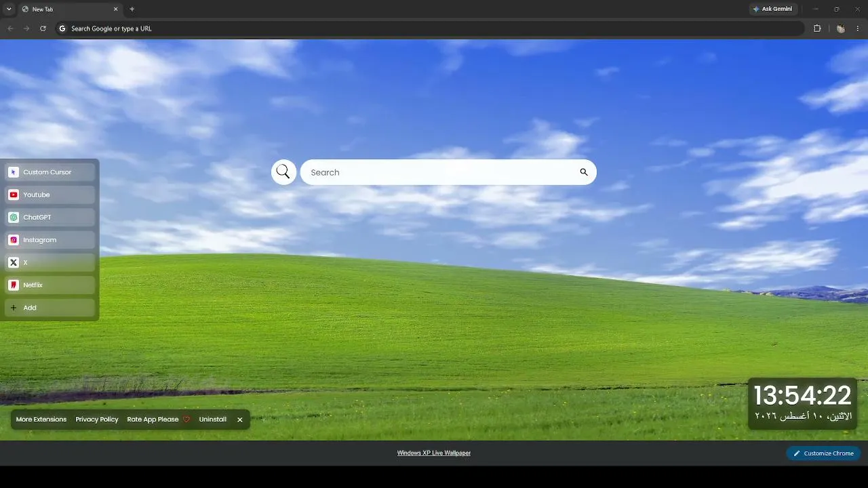Image resolution: width=868 pixels, height=488 pixels.
Task: Go forward in browser history
Action: [26, 28]
